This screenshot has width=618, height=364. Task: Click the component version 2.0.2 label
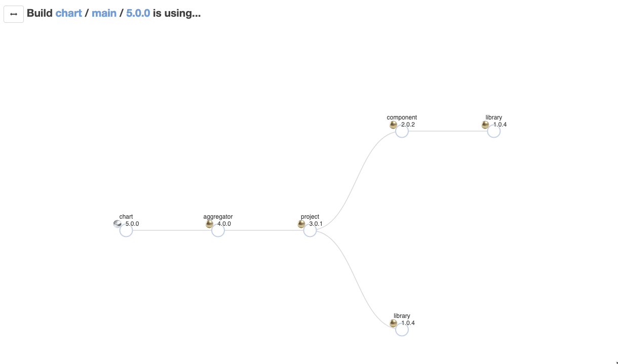[x=408, y=125]
